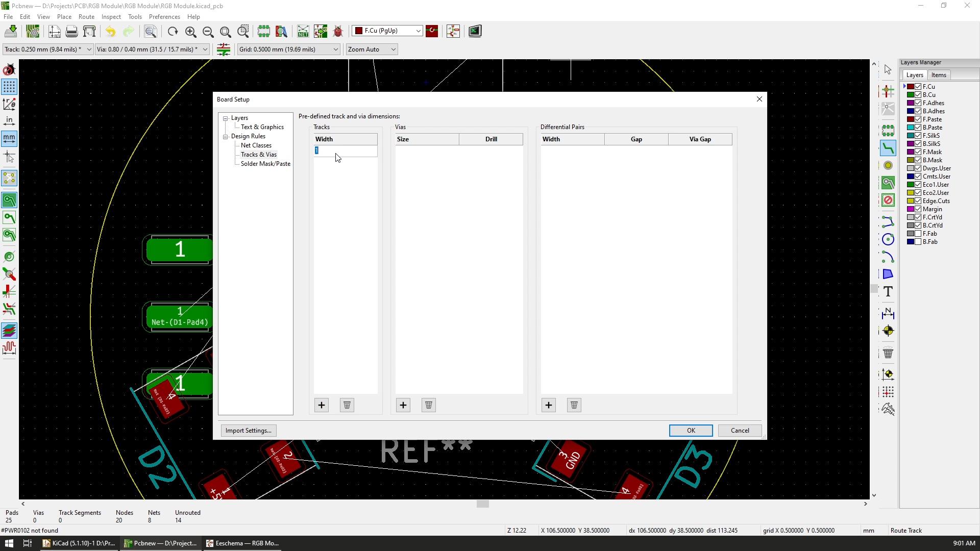
Task: Open the Inspect menu
Action: (111, 17)
